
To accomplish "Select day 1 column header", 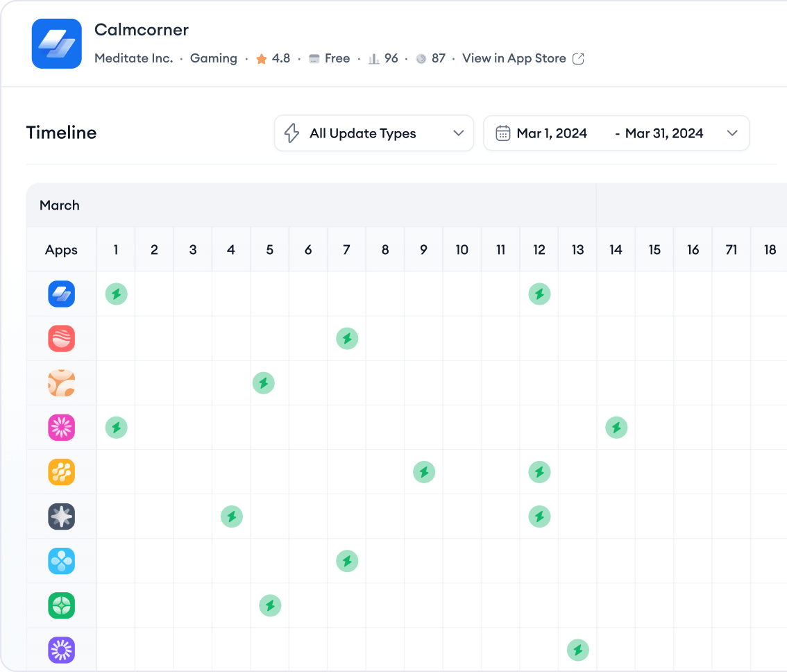I will pyautogui.click(x=116, y=250).
